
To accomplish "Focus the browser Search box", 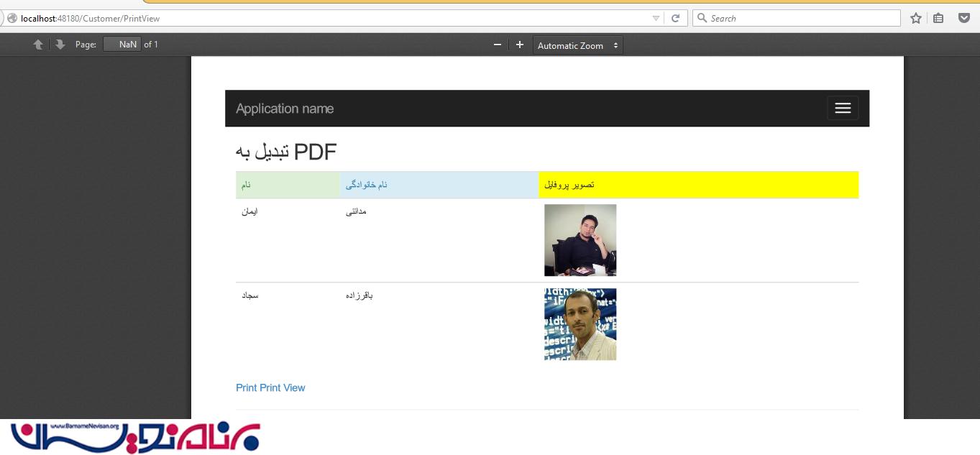I will pyautogui.click(x=798, y=18).
